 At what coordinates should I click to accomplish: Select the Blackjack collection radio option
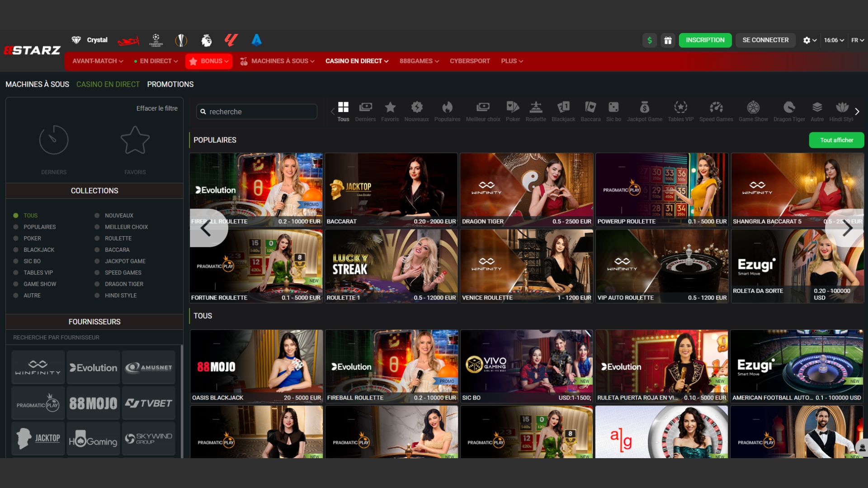[16, 250]
